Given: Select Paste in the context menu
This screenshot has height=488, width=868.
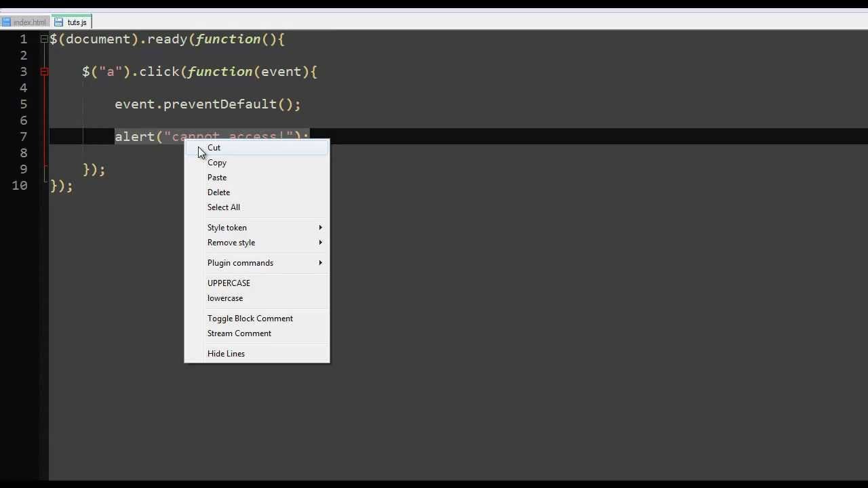Looking at the screenshot, I should pos(257,178).
